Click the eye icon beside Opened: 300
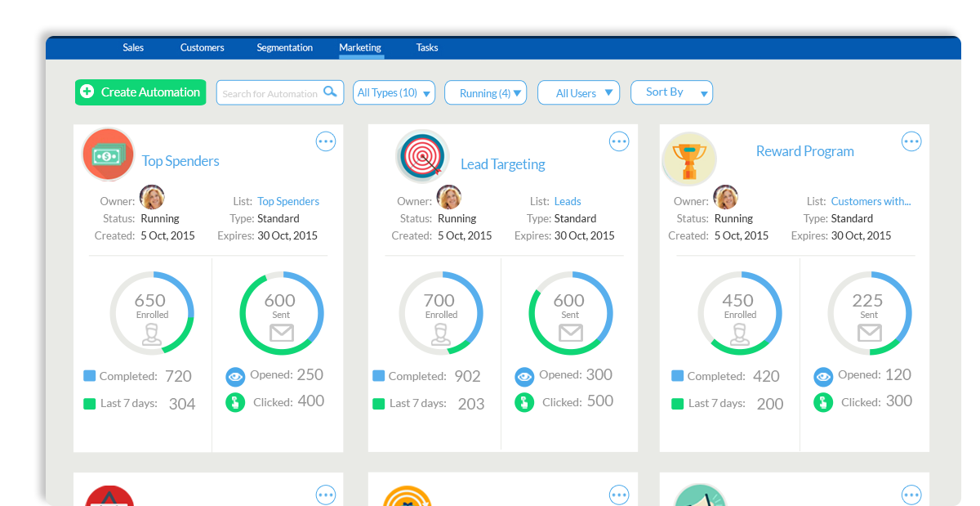 coord(524,376)
